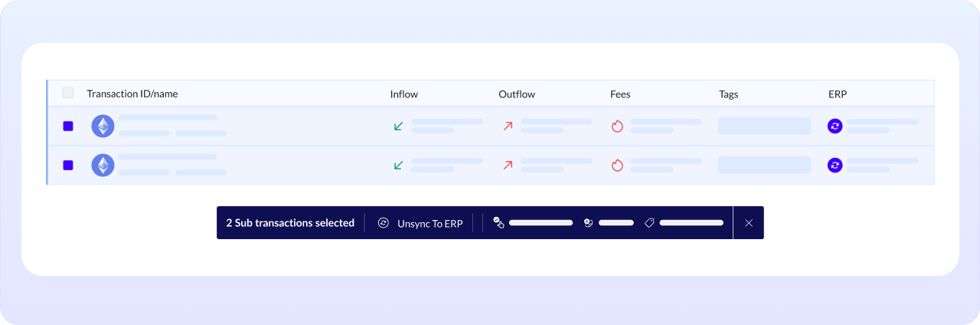This screenshot has width=980, height=325.
Task: Click the Ethereum icon in the second row
Action: click(103, 165)
